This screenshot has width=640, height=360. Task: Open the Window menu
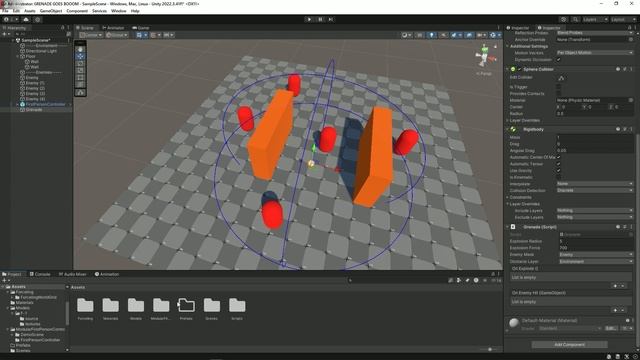tap(119, 11)
